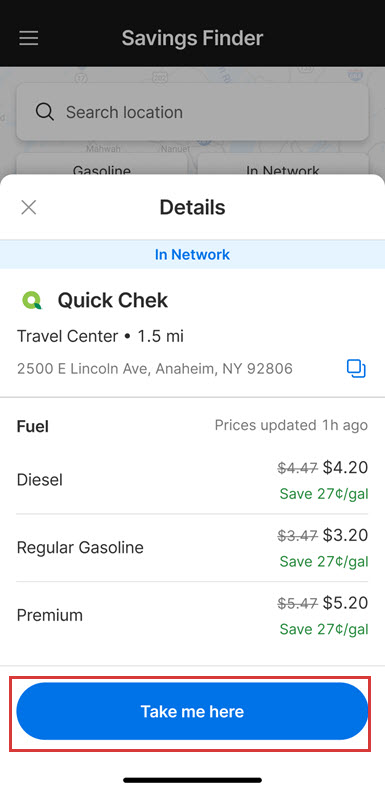Copy the station address
The width and height of the screenshot is (385, 792).
356,368
